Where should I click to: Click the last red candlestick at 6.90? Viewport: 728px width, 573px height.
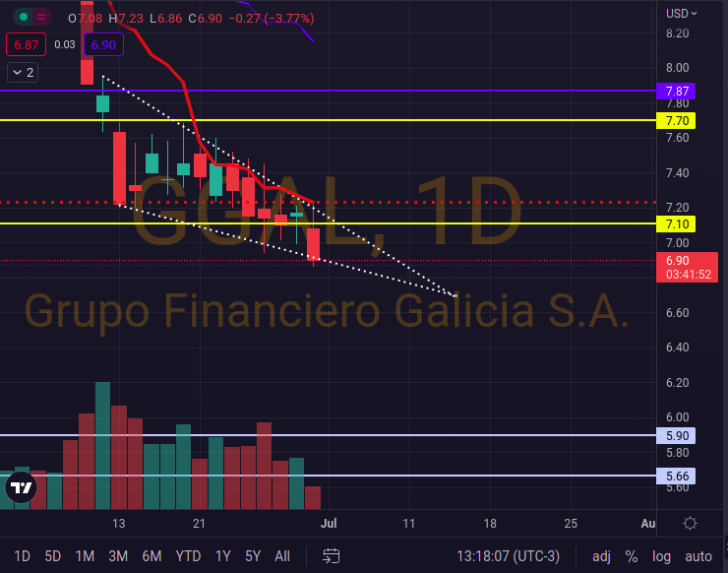(x=314, y=243)
